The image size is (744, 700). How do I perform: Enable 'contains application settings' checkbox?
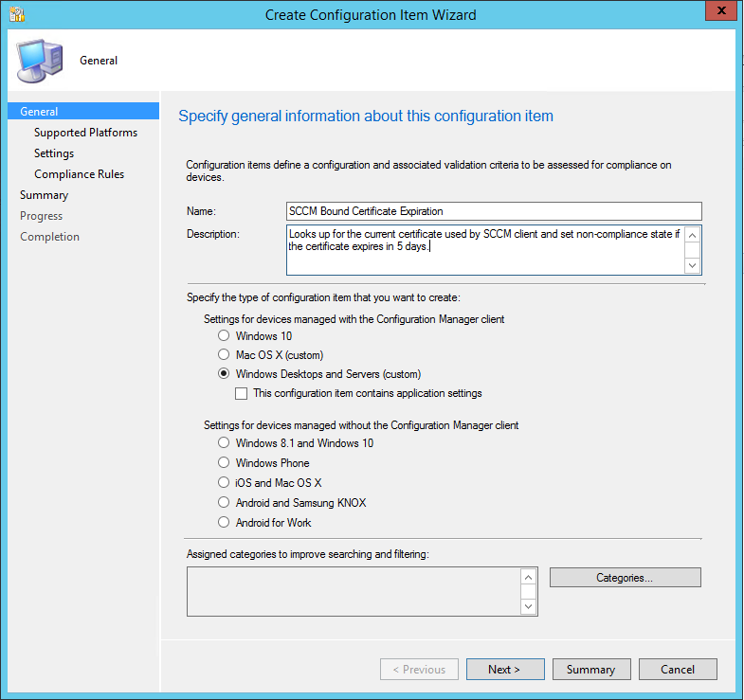242,393
